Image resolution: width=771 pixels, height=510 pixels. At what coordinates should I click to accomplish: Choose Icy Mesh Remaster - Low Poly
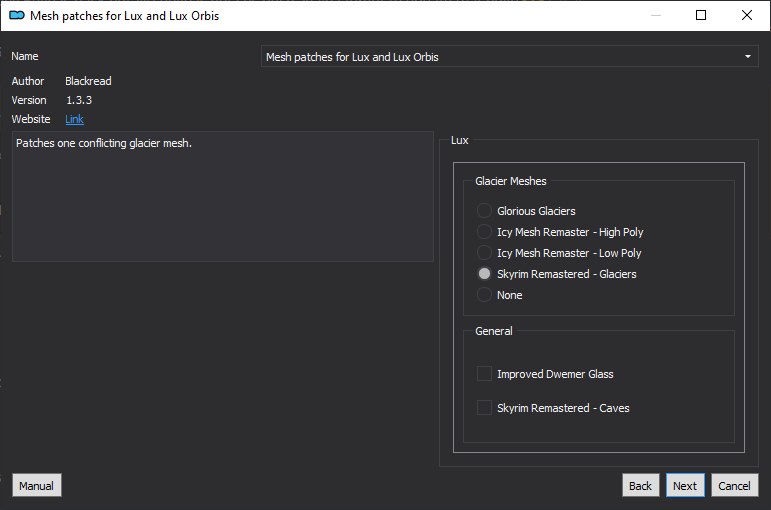pyautogui.click(x=484, y=253)
